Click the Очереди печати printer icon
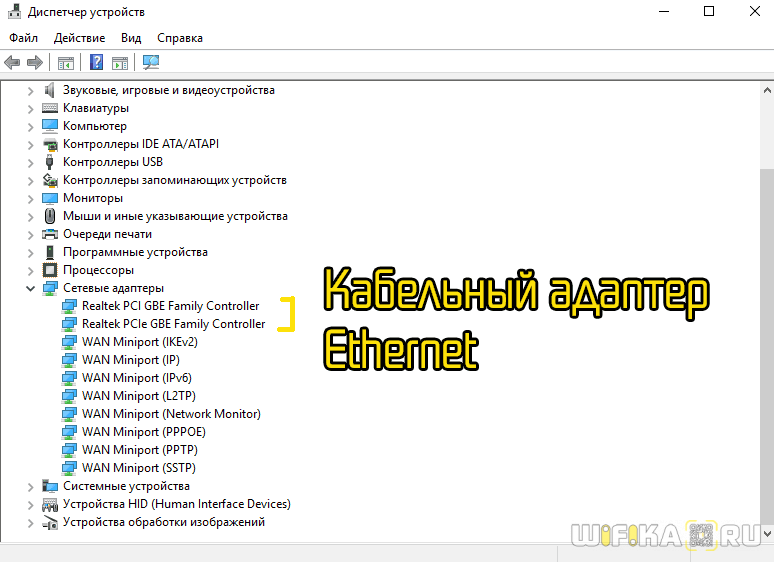This screenshot has height=562, width=774. click(50, 234)
